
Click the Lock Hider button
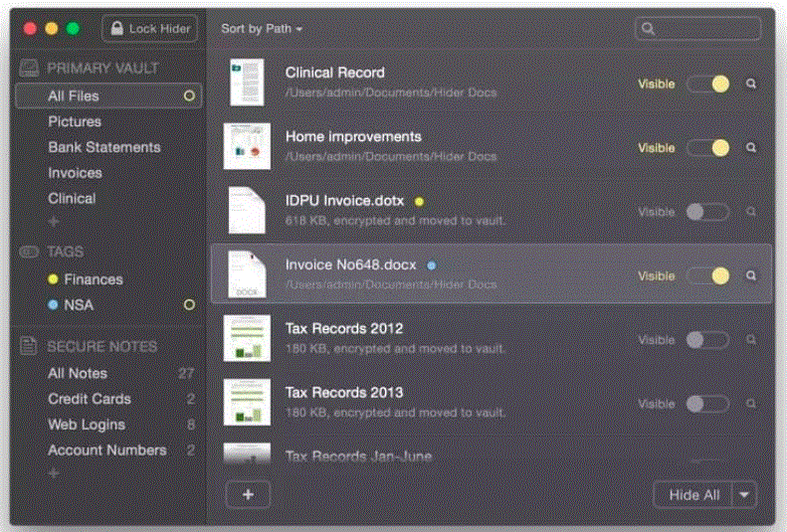coord(149,29)
